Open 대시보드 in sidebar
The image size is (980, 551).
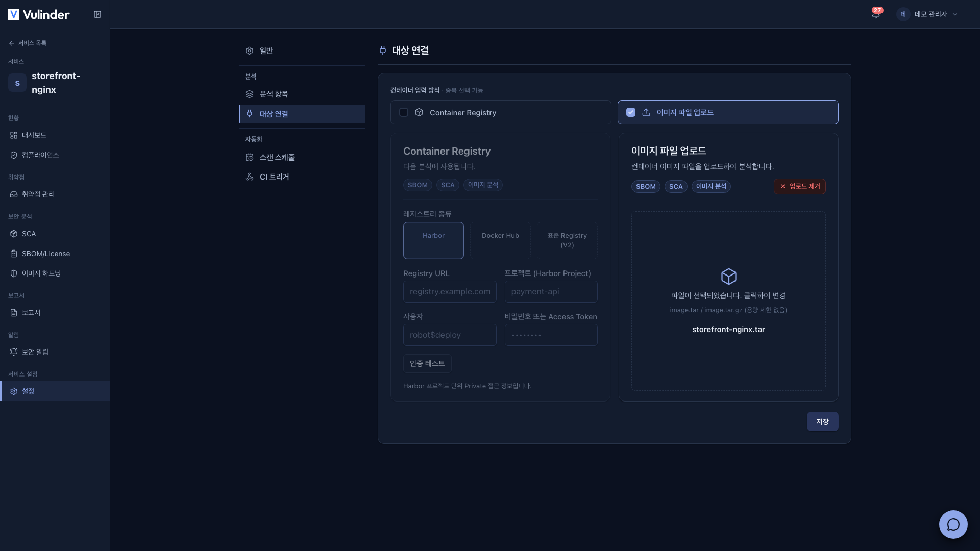pyautogui.click(x=55, y=135)
